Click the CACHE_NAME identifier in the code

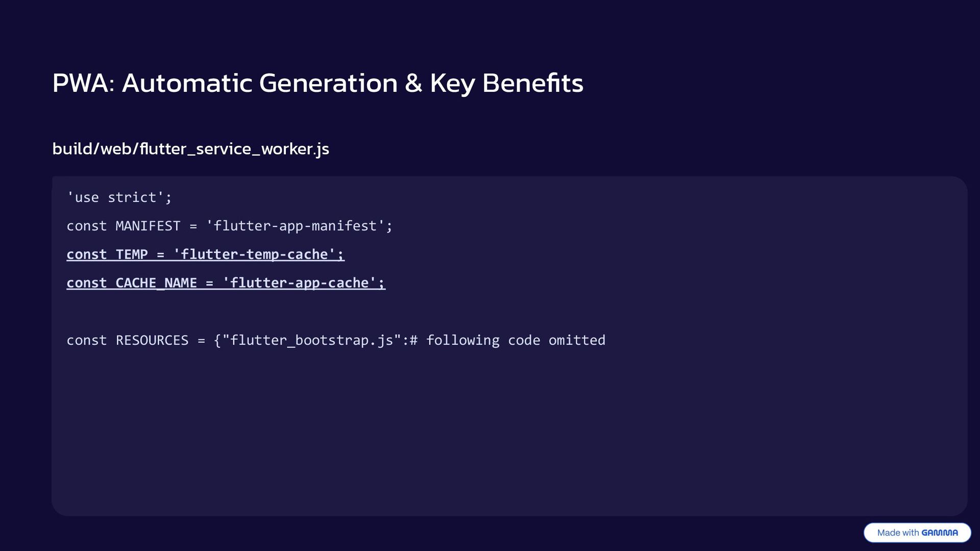click(x=156, y=283)
